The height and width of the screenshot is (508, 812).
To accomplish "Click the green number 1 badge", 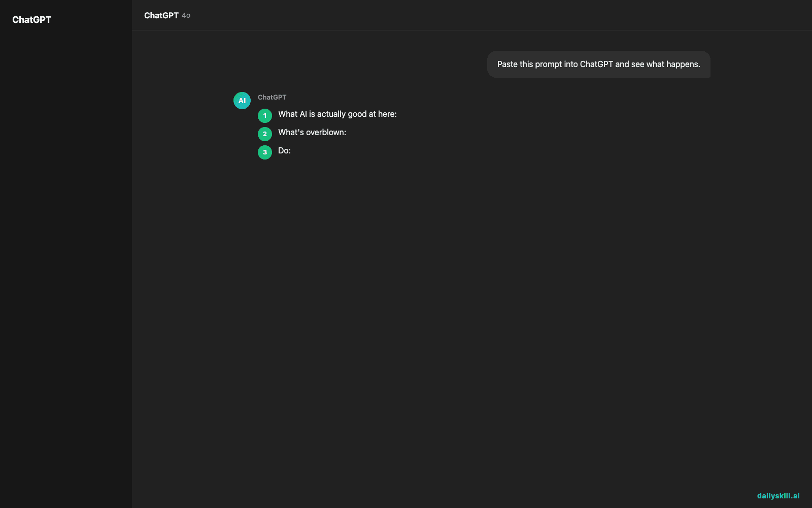I will (x=265, y=116).
